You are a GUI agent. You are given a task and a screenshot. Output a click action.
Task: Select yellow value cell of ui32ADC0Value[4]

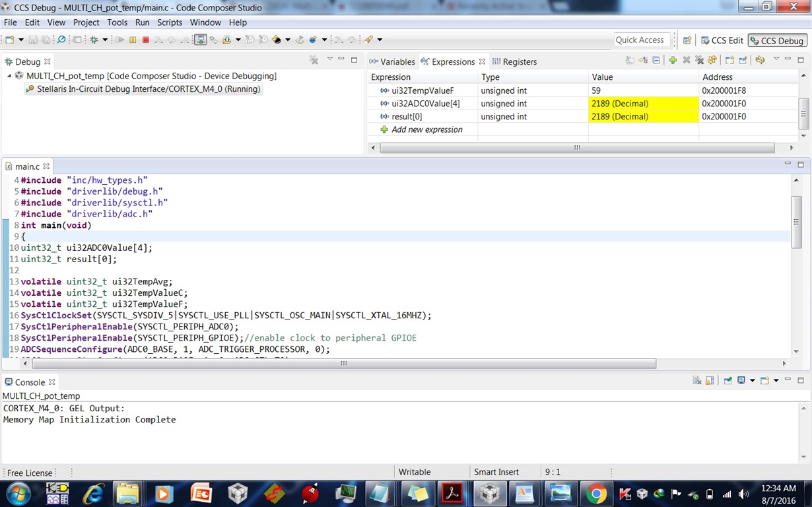tap(643, 104)
